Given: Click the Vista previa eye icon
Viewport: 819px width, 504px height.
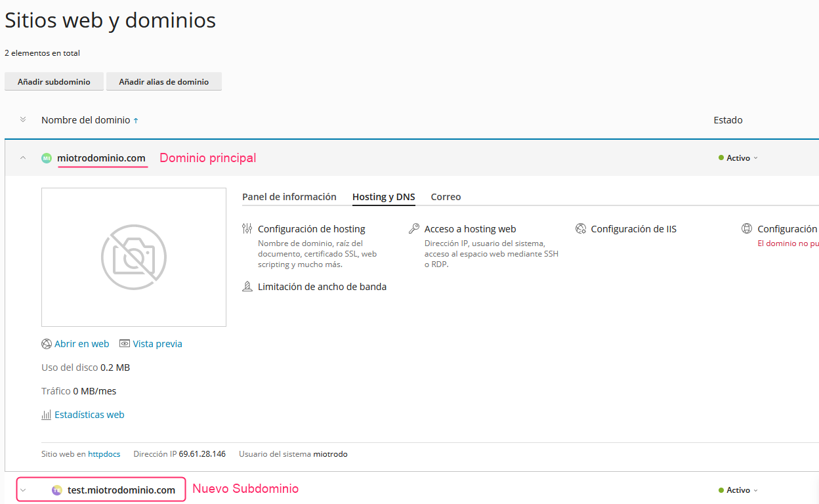Looking at the screenshot, I should click(124, 344).
